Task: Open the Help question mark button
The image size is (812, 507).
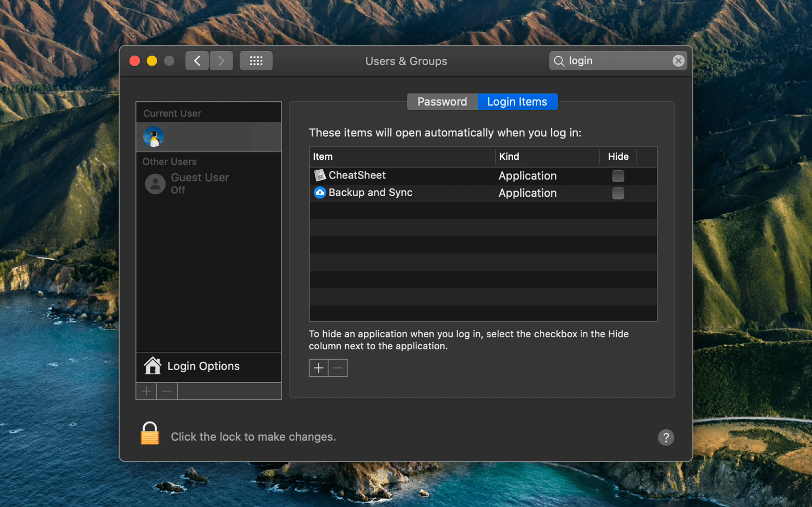Action: (x=666, y=437)
